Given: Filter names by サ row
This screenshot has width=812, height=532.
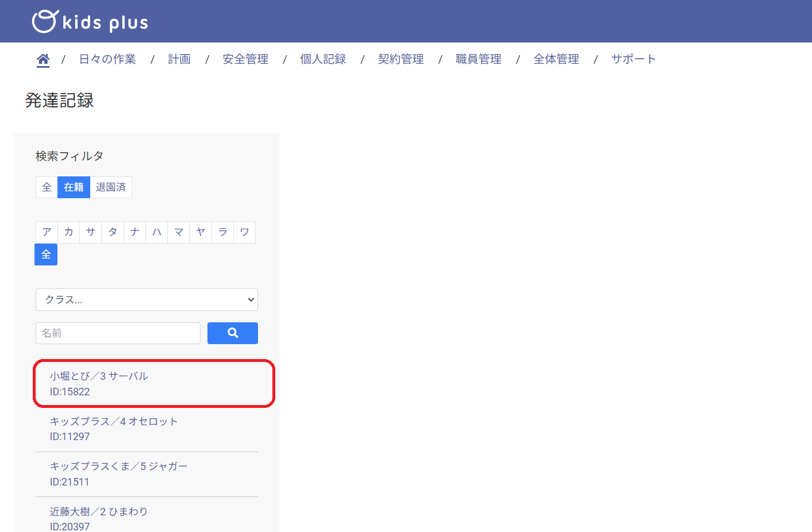Looking at the screenshot, I should (91, 232).
